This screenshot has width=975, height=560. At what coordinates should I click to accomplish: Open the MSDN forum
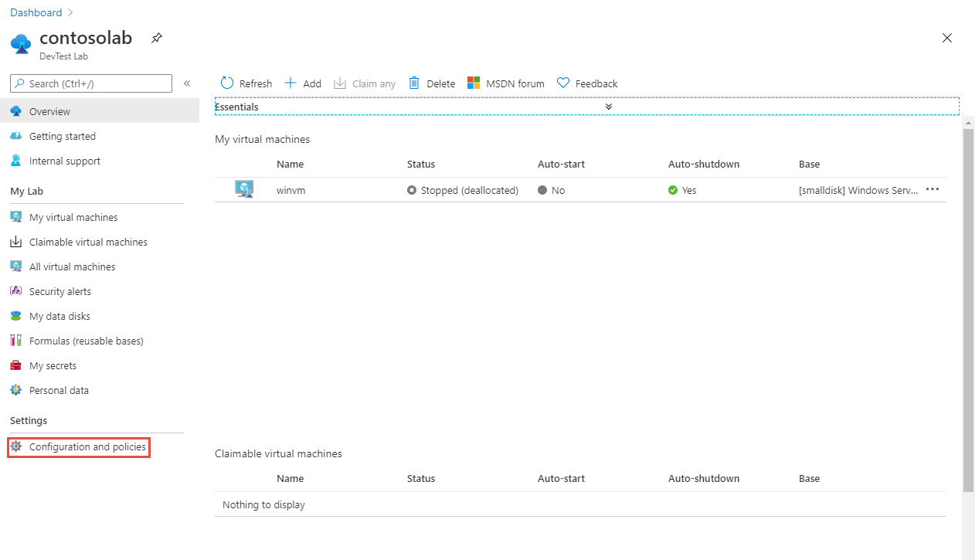click(506, 83)
